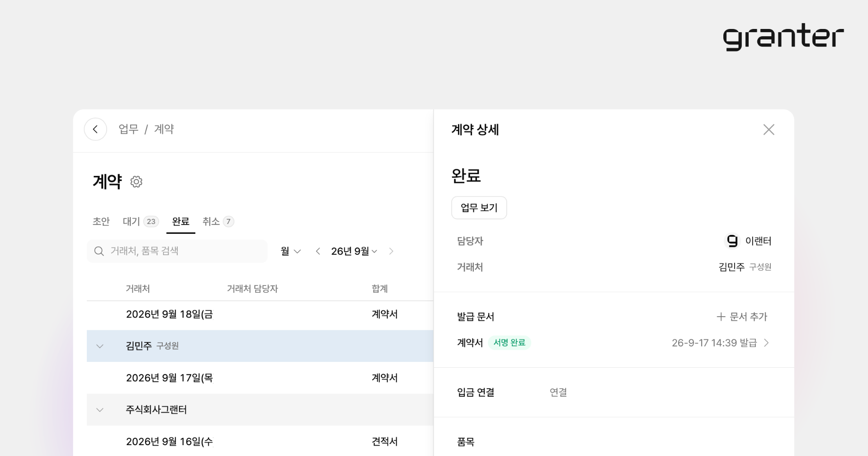
Task: Go to next month arrow
Action: (x=391, y=251)
